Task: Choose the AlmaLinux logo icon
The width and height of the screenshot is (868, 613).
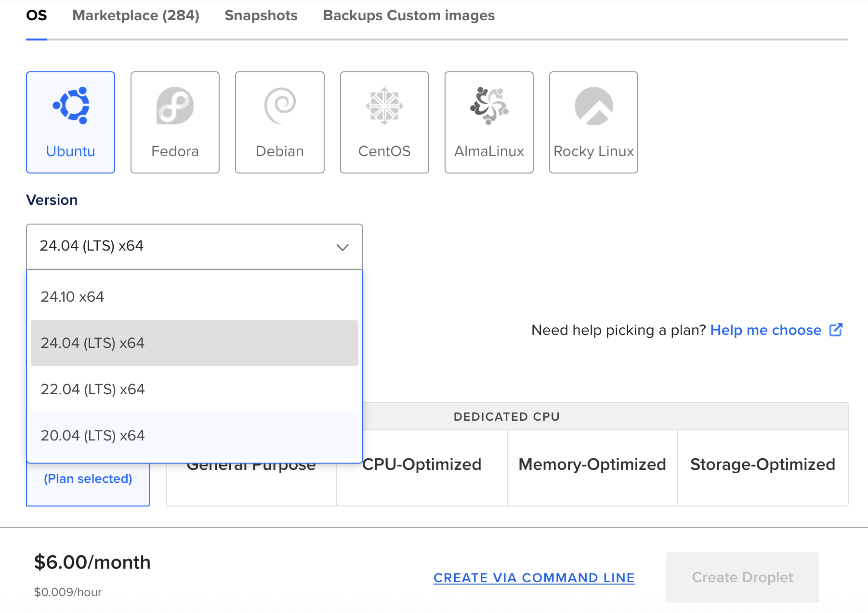Action: point(489,106)
